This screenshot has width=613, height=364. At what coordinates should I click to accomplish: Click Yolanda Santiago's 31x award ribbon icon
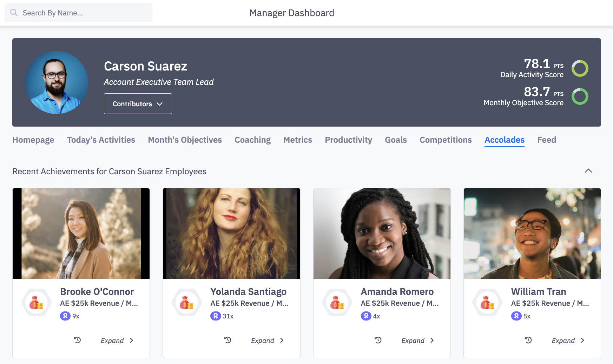pyautogui.click(x=215, y=316)
